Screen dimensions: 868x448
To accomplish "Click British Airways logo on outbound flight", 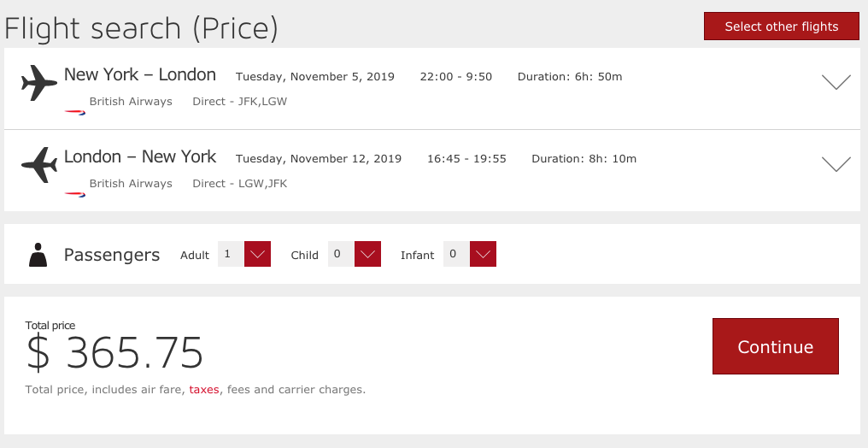I will (x=75, y=112).
